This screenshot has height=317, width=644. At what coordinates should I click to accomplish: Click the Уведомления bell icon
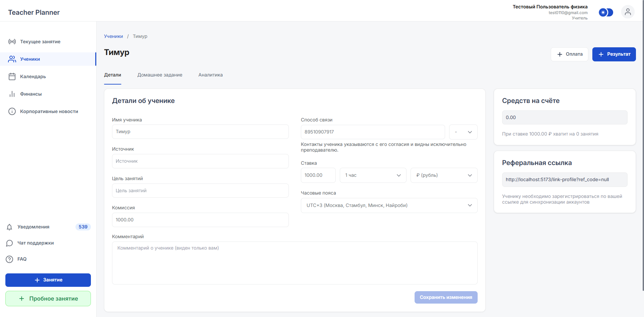pos(9,227)
